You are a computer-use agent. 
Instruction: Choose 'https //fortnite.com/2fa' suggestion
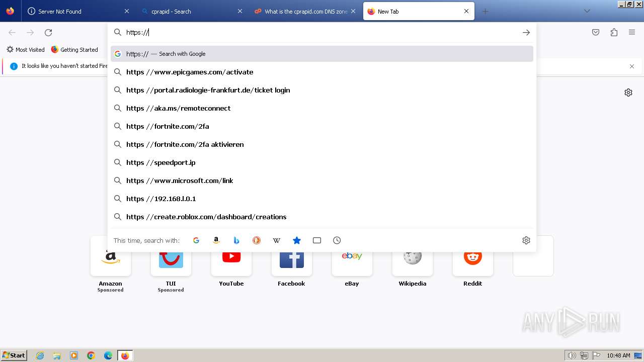[322, 126]
